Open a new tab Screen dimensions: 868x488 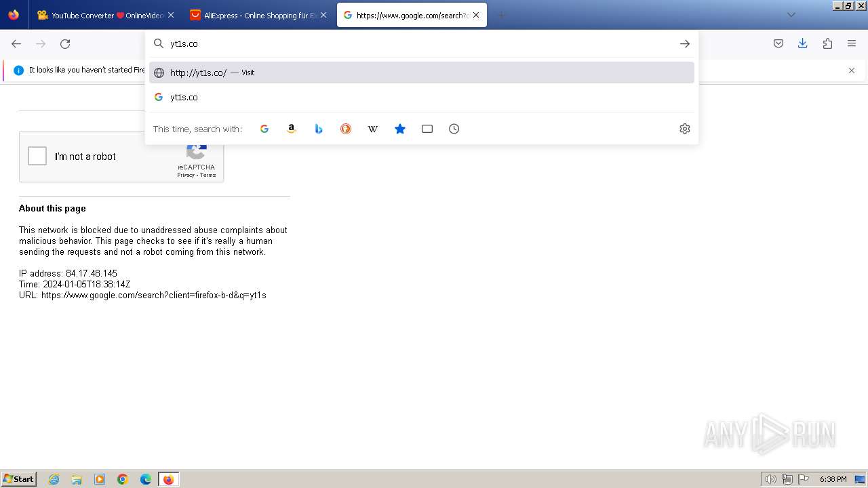[502, 15]
